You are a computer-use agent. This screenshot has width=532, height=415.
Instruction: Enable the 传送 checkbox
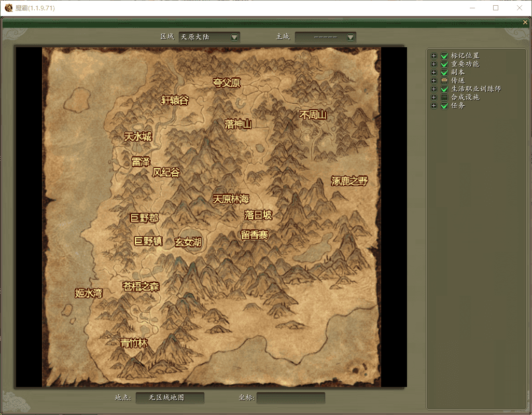(x=444, y=80)
